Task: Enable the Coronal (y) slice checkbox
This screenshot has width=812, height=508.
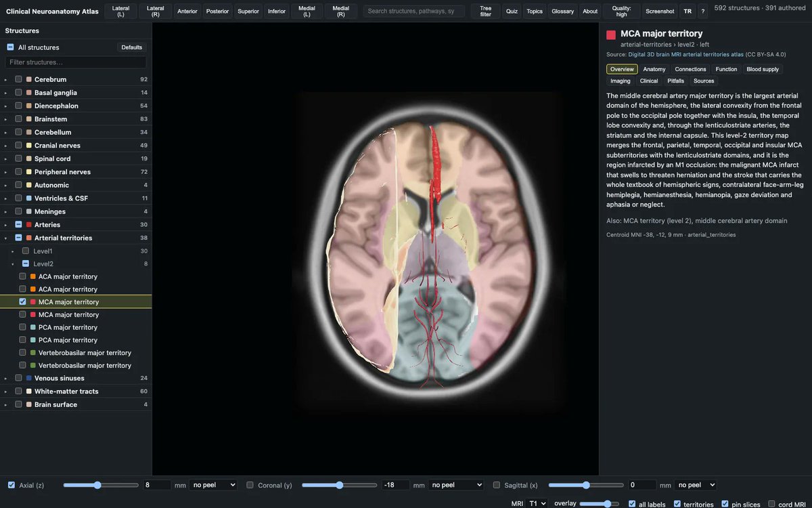Action: pos(250,485)
